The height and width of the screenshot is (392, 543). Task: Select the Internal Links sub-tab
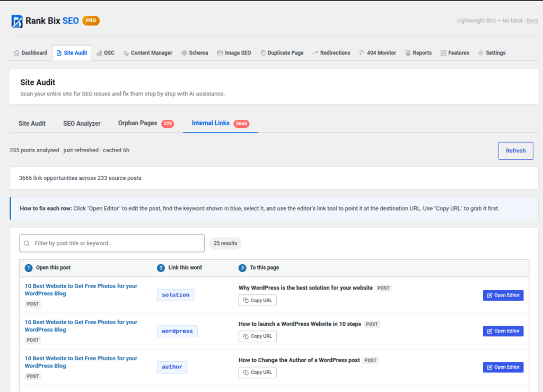220,124
